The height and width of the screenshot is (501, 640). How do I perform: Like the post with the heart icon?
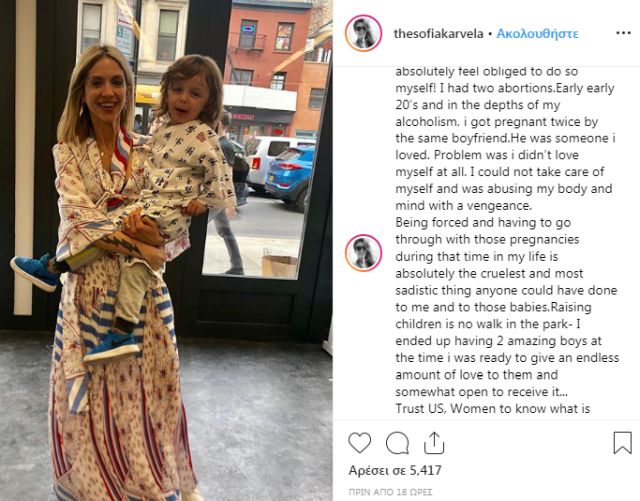point(360,443)
